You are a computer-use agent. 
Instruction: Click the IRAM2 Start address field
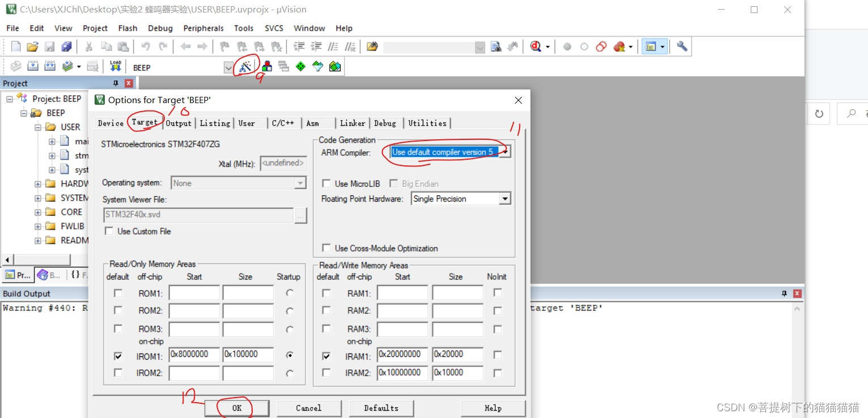[402, 372]
